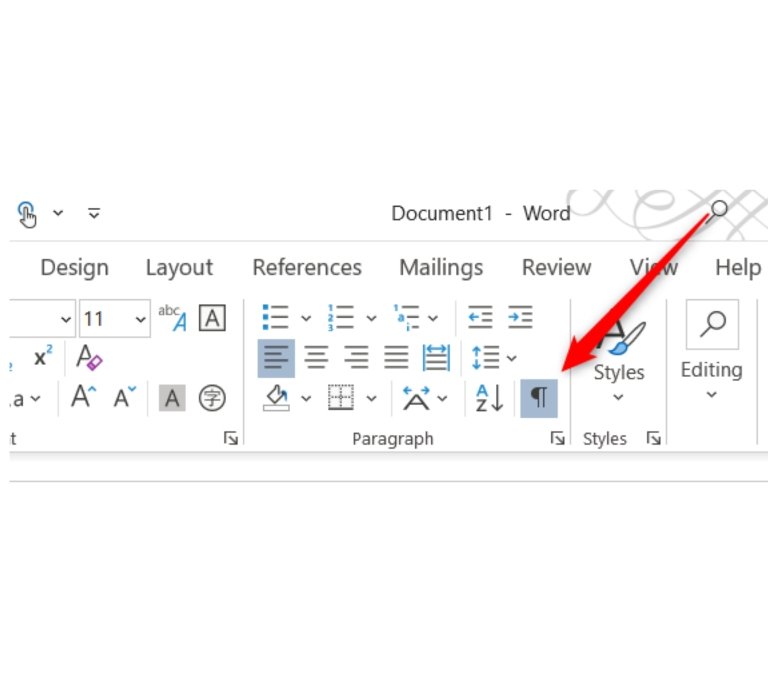Expand the font name dropdown
This screenshot has height=683, width=768.
point(66,319)
